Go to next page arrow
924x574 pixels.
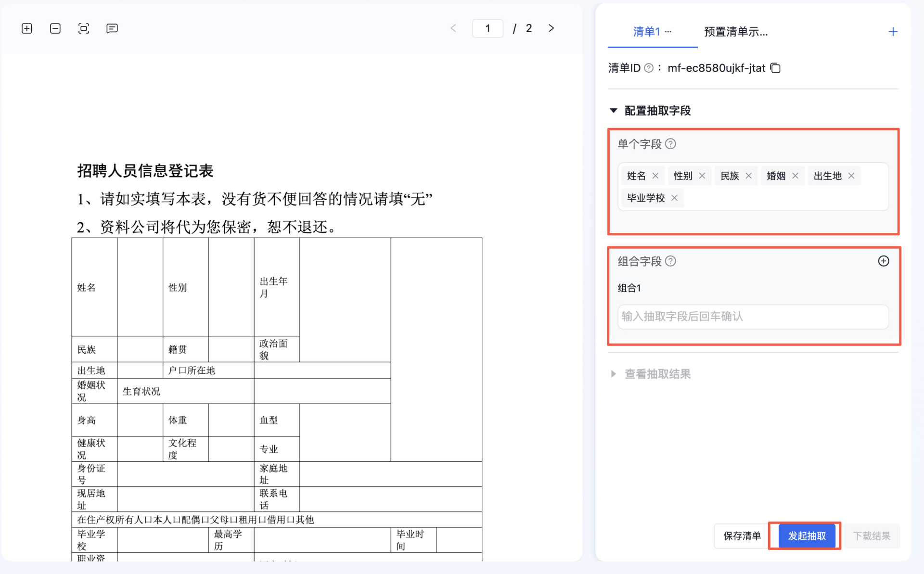point(552,28)
